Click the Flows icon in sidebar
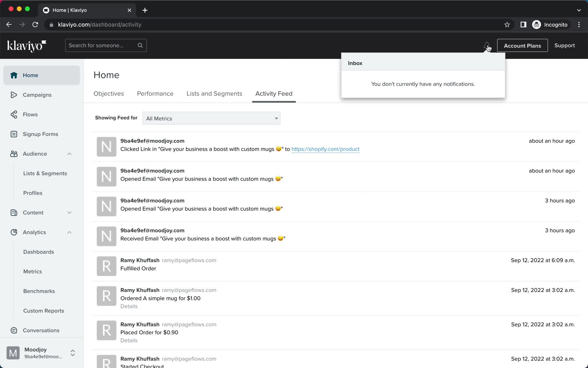 point(14,114)
